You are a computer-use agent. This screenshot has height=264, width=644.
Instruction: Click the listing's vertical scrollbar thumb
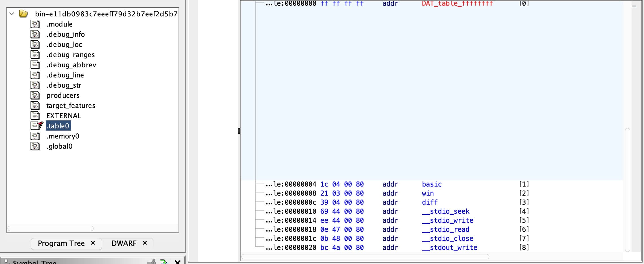tap(628, 189)
